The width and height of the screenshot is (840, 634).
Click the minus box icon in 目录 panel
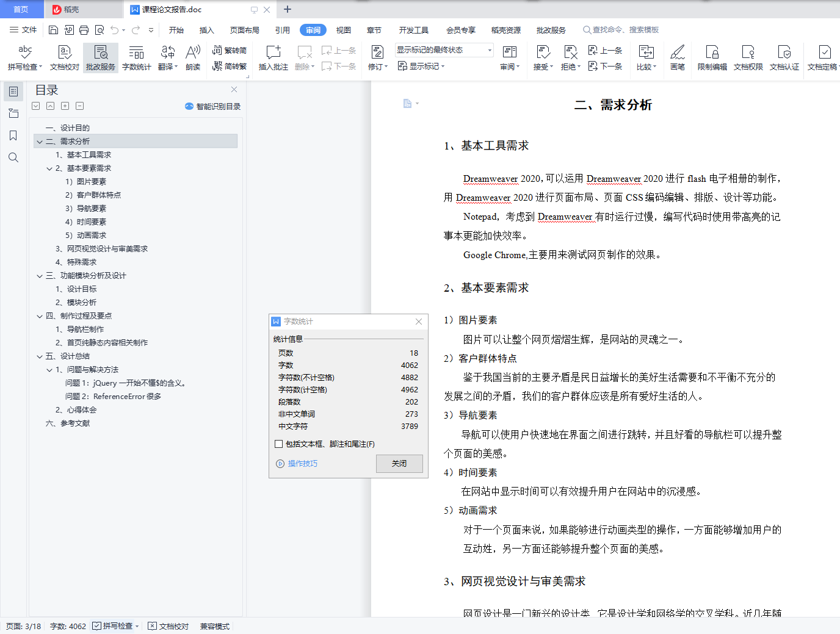point(80,106)
